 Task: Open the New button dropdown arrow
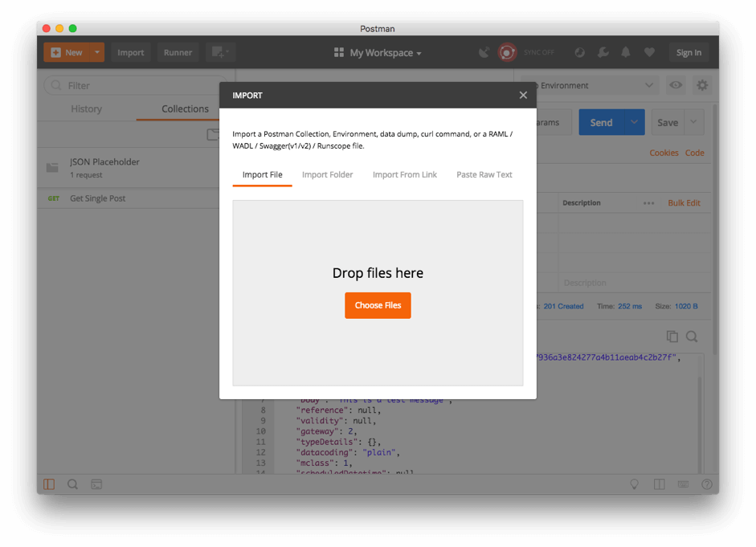[x=97, y=52]
